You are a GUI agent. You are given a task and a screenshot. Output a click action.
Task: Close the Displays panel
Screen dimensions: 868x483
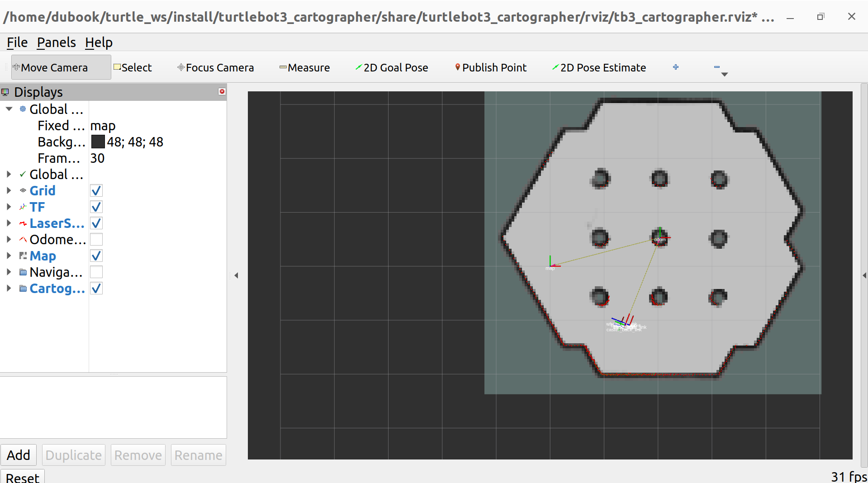click(222, 91)
